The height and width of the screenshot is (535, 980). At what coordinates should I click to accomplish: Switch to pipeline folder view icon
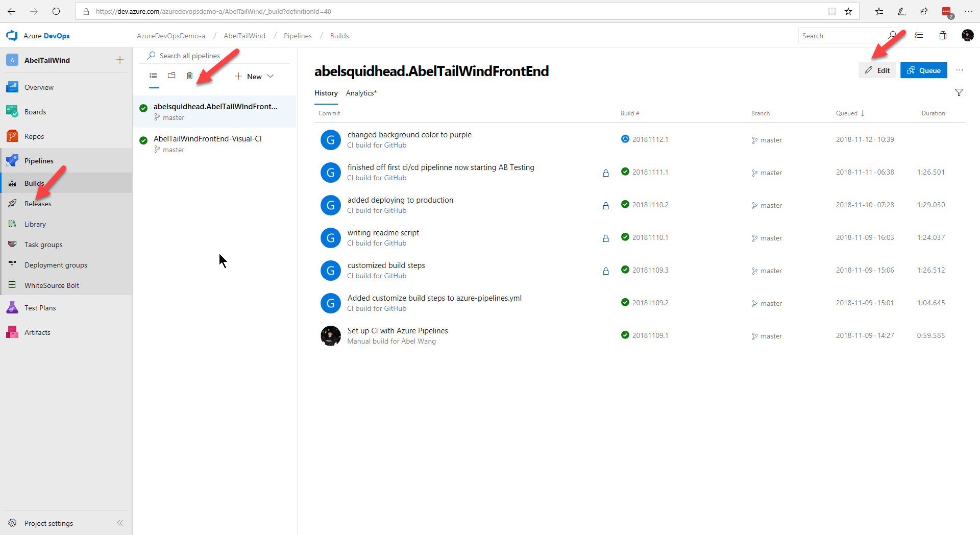click(171, 76)
